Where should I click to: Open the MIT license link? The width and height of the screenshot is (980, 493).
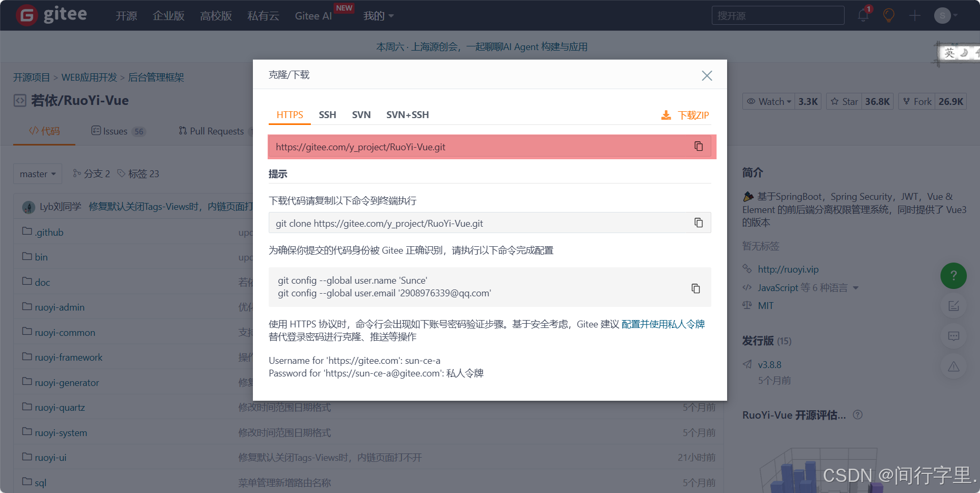pyautogui.click(x=766, y=305)
